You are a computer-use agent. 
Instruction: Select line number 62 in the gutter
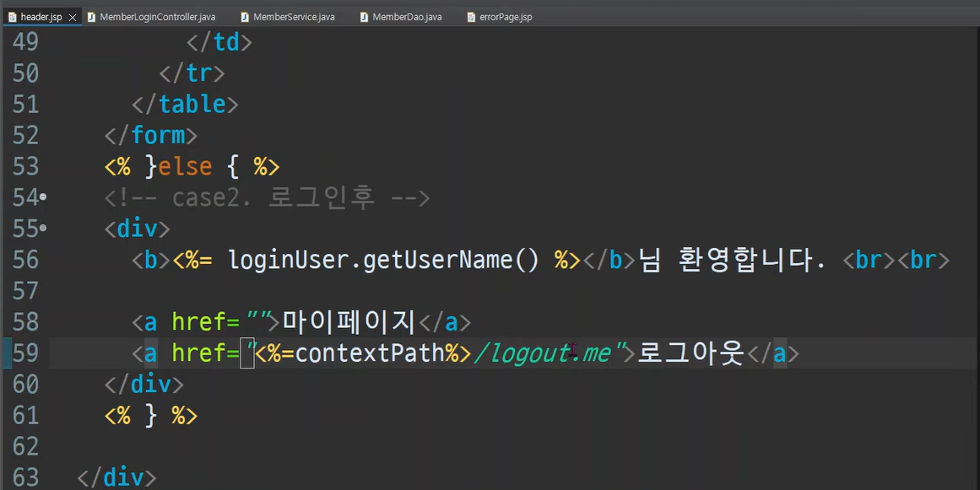tap(25, 447)
